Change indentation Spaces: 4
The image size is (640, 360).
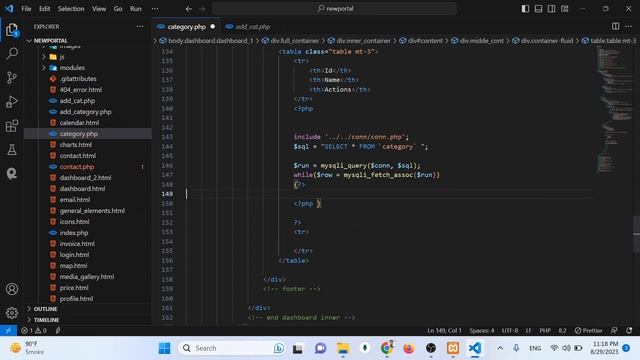coord(482,331)
